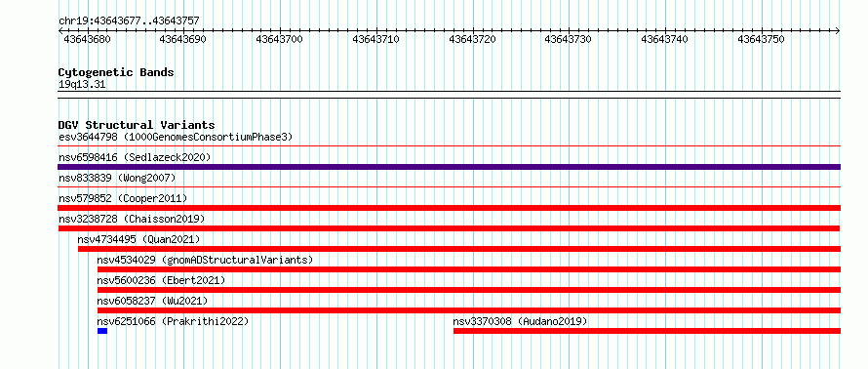868x369 pixels.
Task: Click ruler position 43643740
Action: tap(664, 39)
